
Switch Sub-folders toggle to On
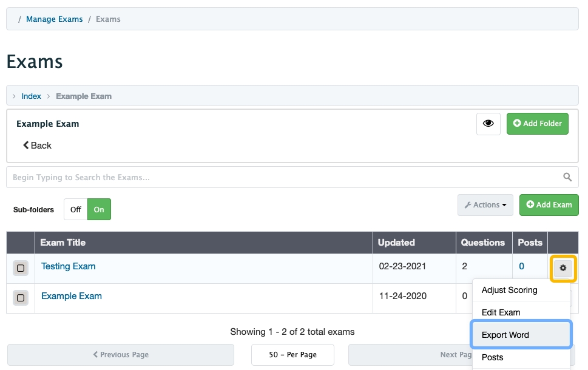(x=99, y=209)
